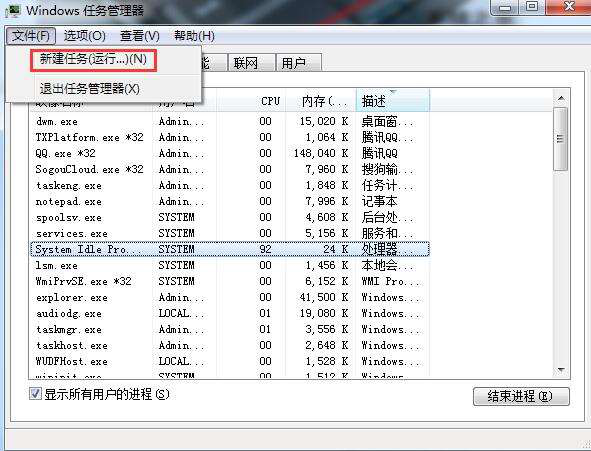Select the System Idle Pro... row
The width and height of the screenshot is (591, 451).
(230, 249)
